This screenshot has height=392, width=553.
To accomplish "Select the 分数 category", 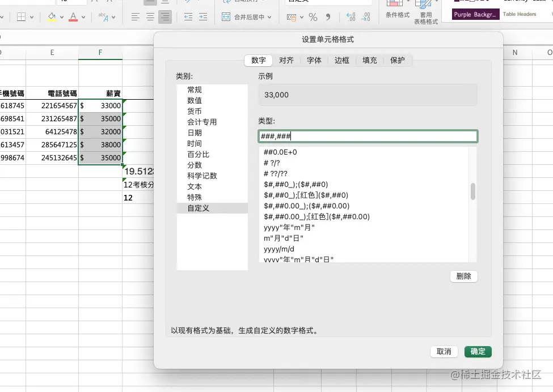I will (x=212, y=165).
